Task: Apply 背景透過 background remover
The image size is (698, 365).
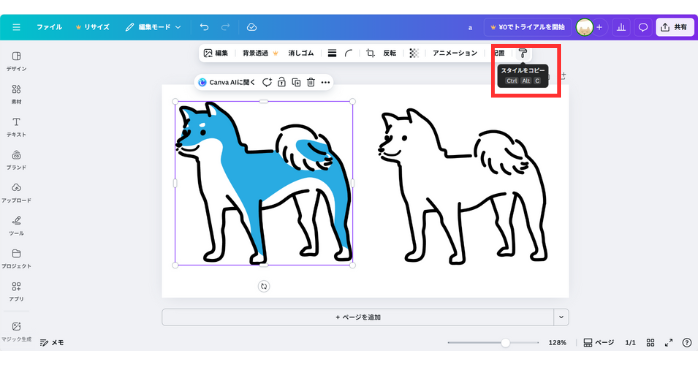Action: [260, 53]
